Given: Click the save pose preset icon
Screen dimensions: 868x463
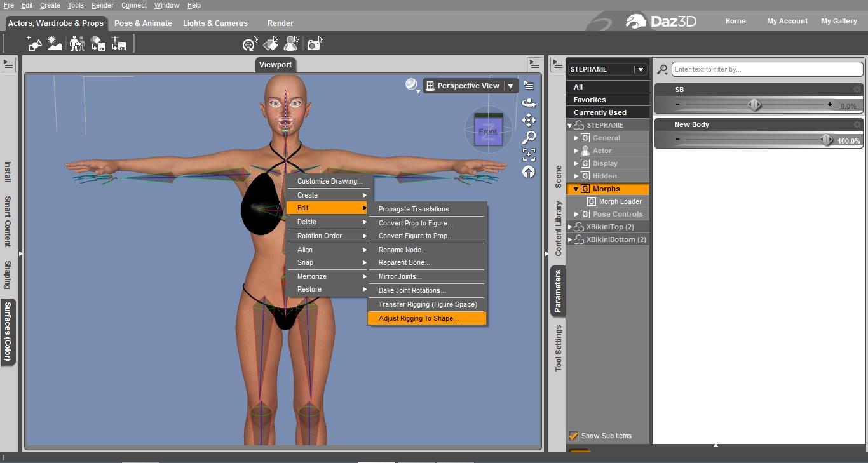Looking at the screenshot, I should point(118,43).
